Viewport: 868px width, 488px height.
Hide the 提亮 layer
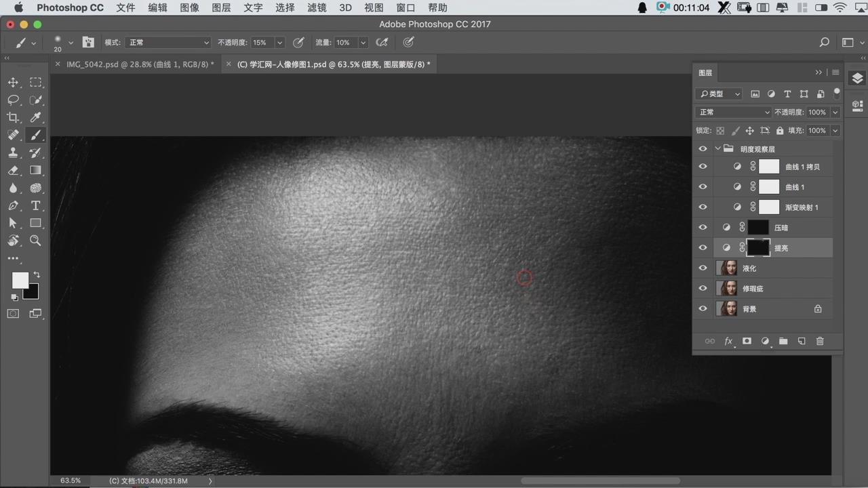tap(703, 247)
